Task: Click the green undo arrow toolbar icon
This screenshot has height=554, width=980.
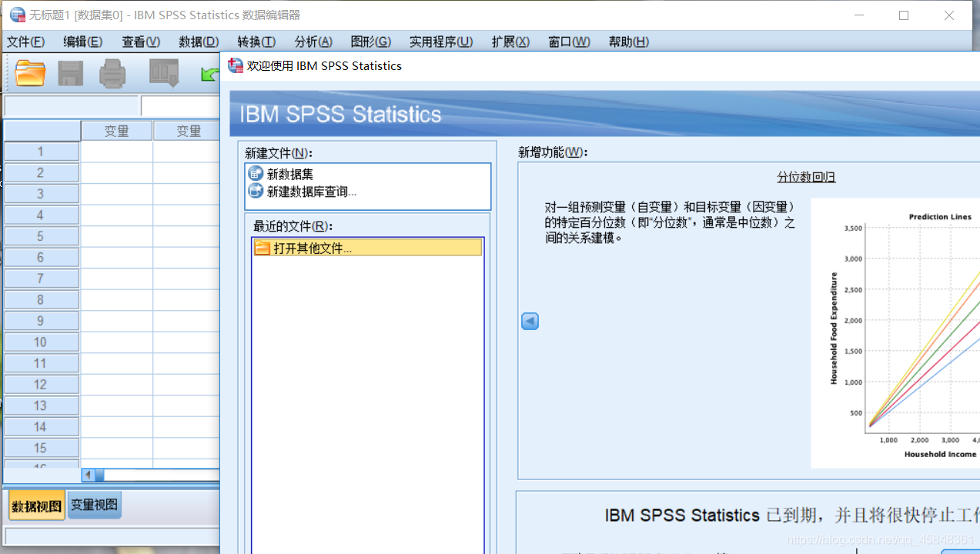Action: [x=210, y=74]
